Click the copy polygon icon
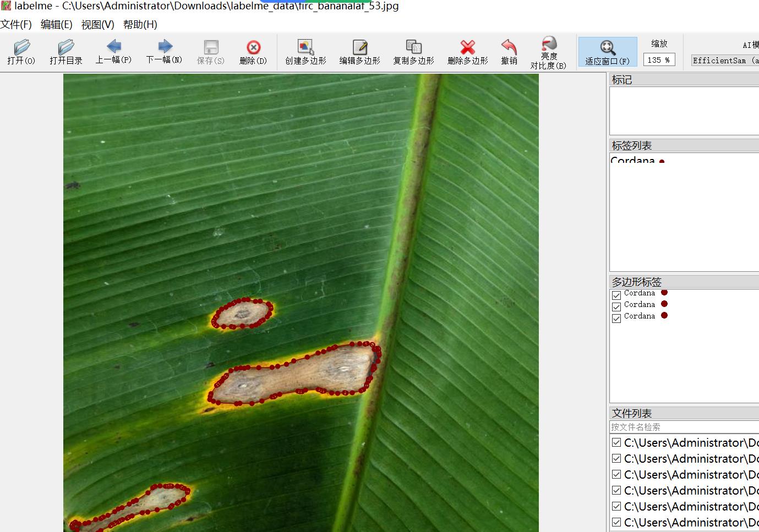Screen dimensions: 759x532 pyautogui.click(x=413, y=52)
